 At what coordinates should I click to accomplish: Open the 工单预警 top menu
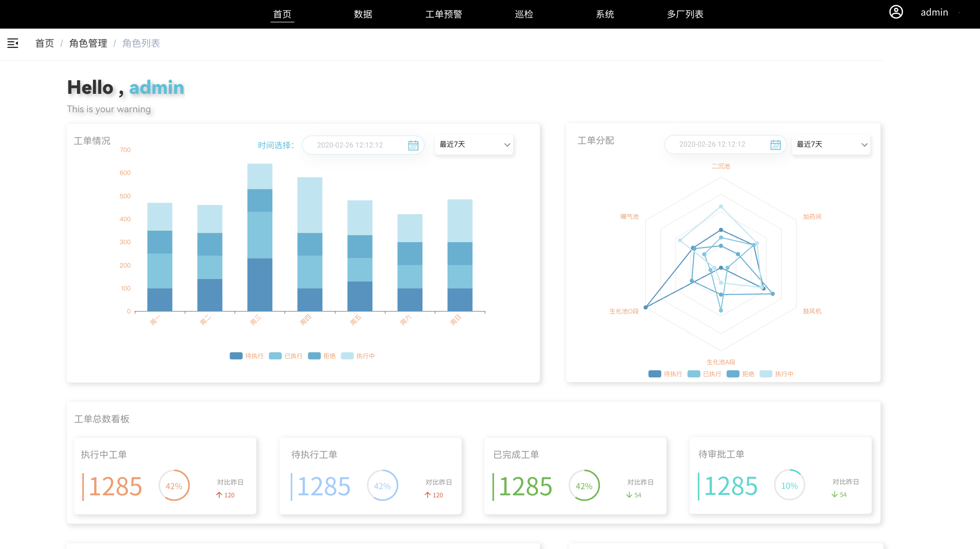pos(444,14)
